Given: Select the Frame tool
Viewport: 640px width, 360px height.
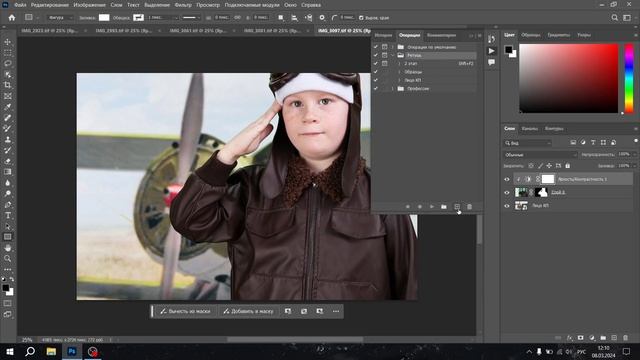Looking at the screenshot, I should click(8, 96).
